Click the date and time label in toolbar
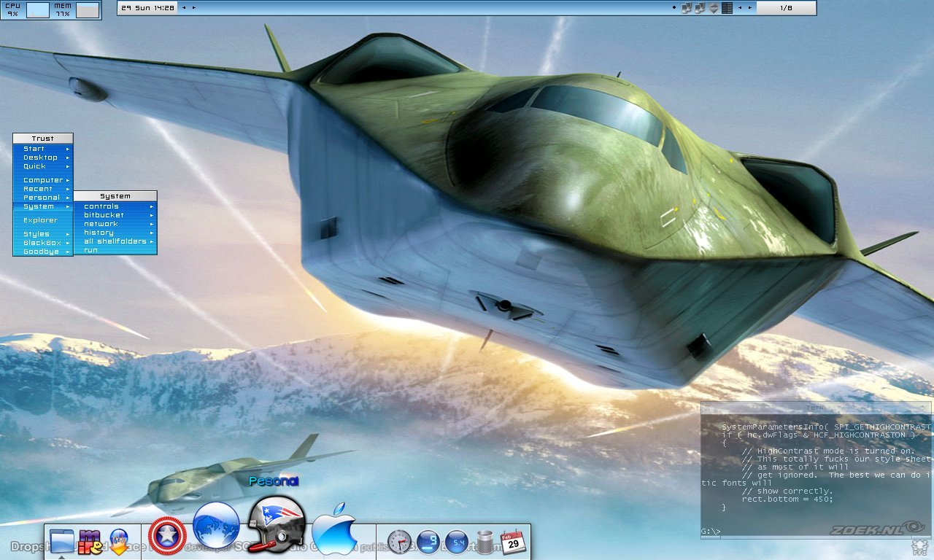934x560 pixels. (148, 8)
